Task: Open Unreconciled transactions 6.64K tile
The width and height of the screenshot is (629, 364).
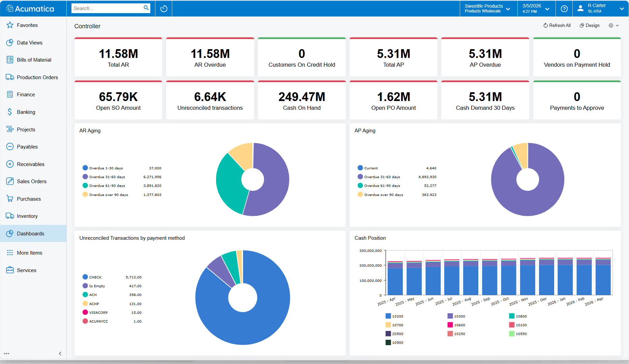Action: (x=210, y=100)
